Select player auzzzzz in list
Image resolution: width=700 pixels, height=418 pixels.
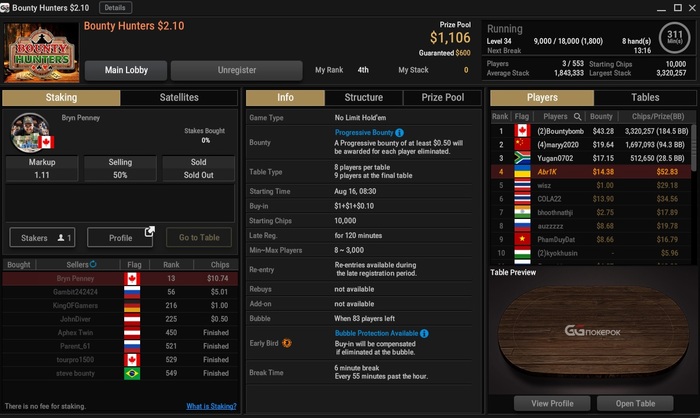[x=591, y=226]
